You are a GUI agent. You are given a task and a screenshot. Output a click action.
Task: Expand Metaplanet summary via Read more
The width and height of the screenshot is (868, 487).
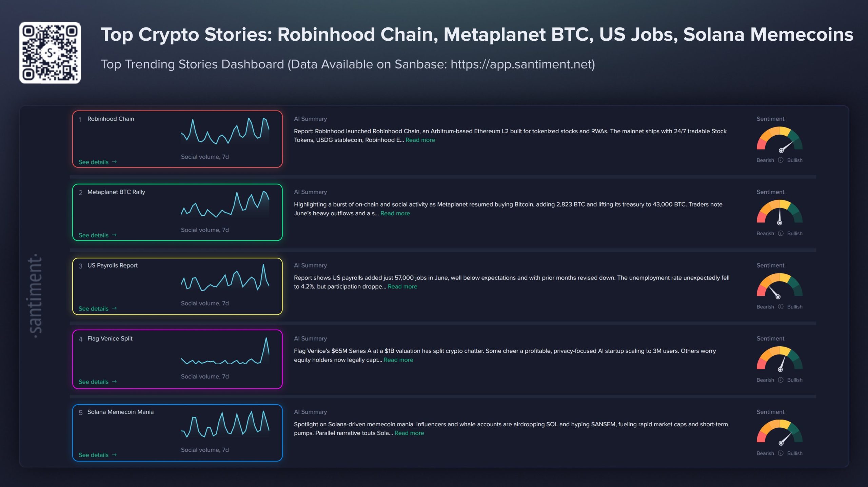click(x=395, y=213)
